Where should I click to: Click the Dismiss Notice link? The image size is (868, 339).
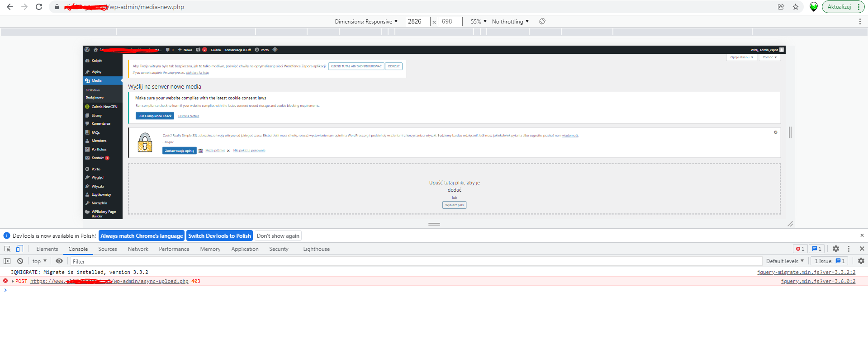click(189, 116)
